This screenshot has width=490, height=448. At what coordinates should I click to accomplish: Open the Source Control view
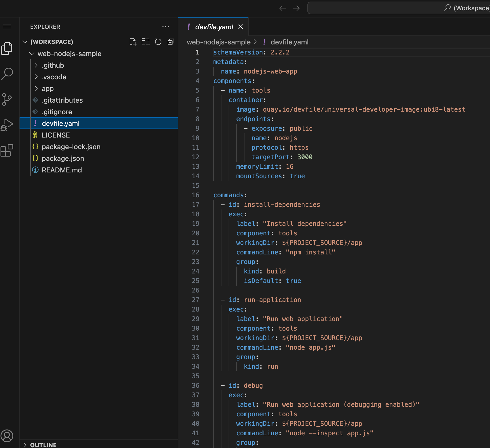(7, 99)
